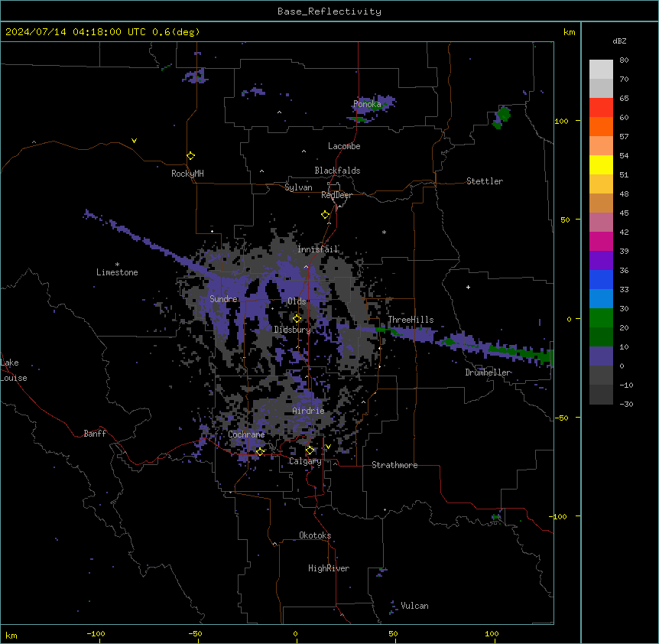
Task: Click the Sundre label
Action: coord(223,299)
